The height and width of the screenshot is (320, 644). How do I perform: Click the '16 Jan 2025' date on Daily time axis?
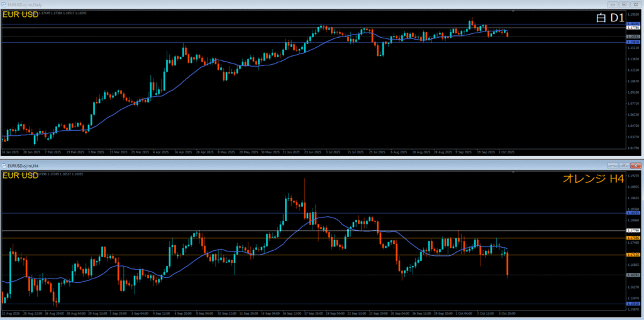point(9,152)
